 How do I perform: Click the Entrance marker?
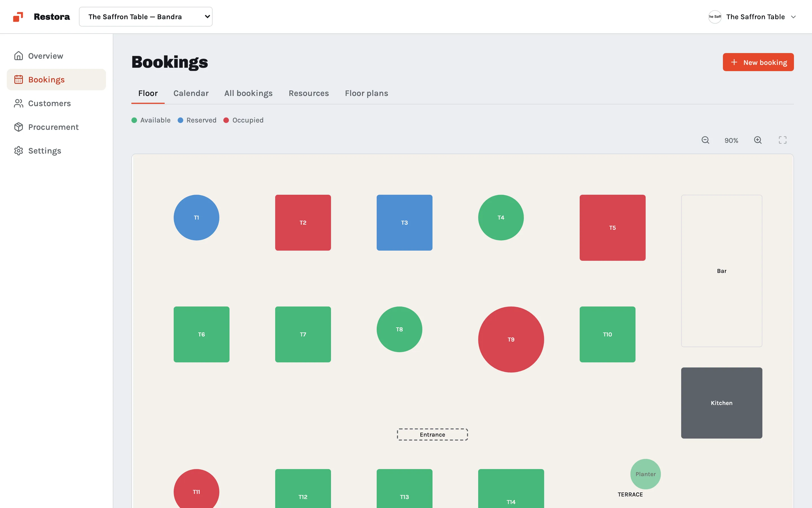point(432,434)
